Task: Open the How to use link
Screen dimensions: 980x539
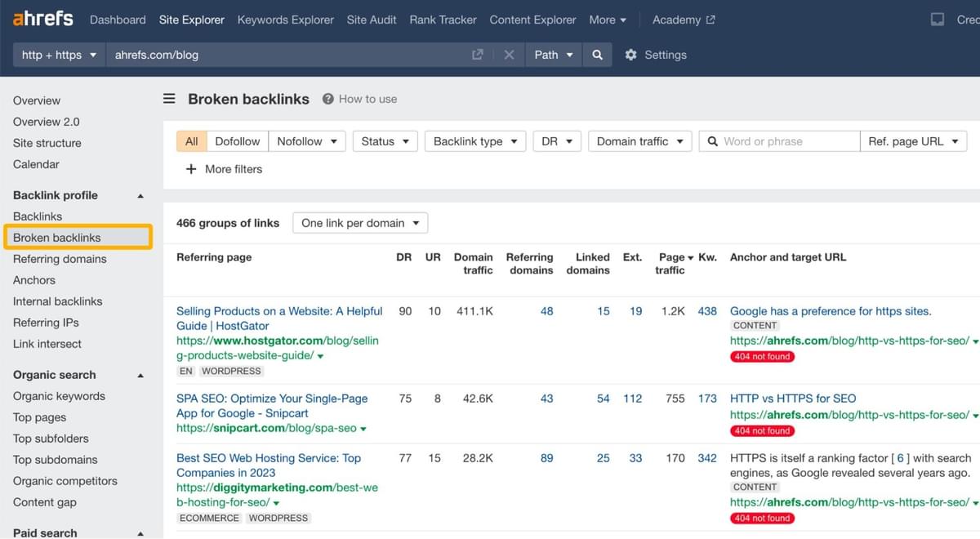Action: click(367, 99)
